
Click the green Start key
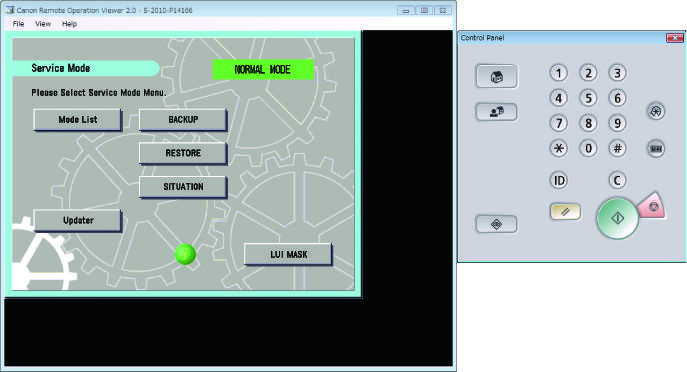[617, 218]
